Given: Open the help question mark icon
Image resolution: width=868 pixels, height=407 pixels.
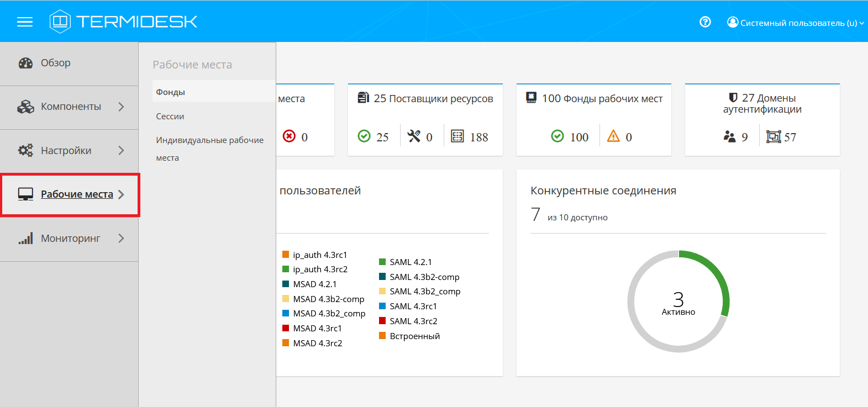Looking at the screenshot, I should click(705, 22).
